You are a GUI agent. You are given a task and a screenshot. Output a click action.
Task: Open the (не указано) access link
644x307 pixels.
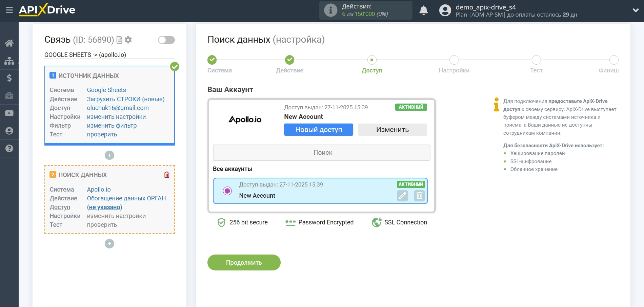click(x=105, y=207)
